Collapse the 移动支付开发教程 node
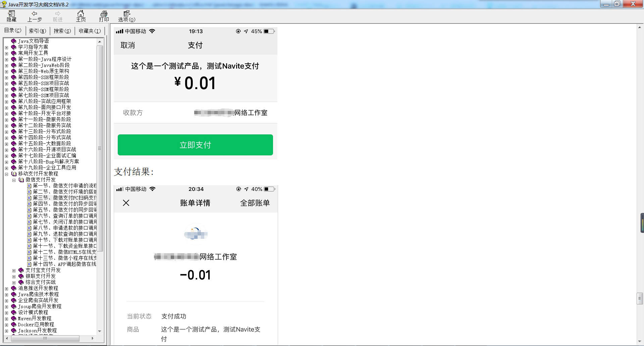 6,174
